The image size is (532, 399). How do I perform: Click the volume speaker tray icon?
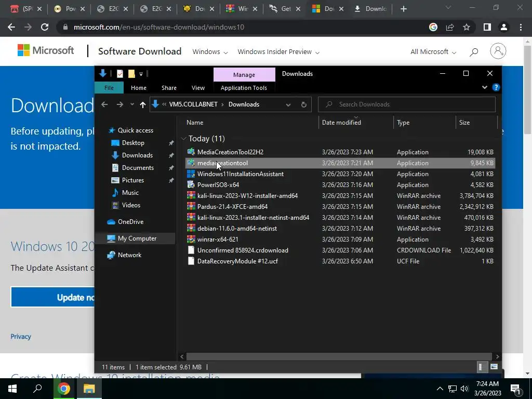click(464, 389)
